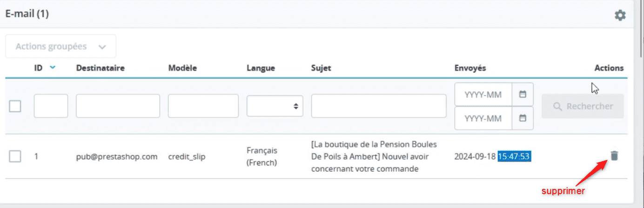The height and width of the screenshot is (208, 644).
Task: Click the Envoyés column header
Action: [x=470, y=68]
